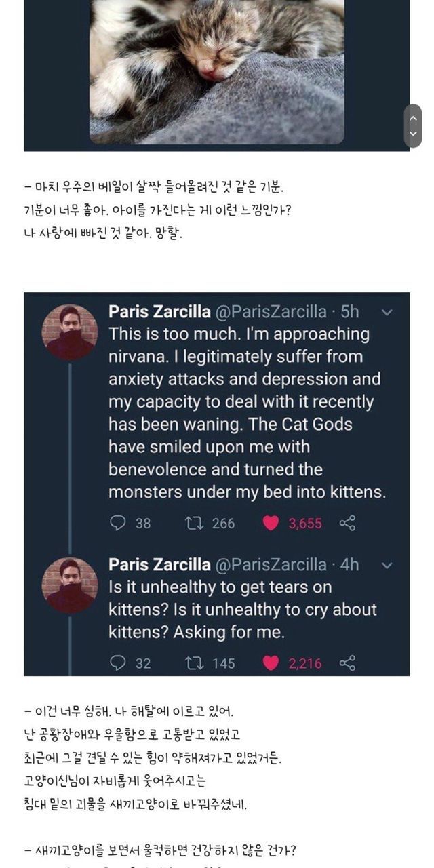This screenshot has width=434, height=868.
Task: Share the Cat Gods tweet
Action: (x=347, y=523)
